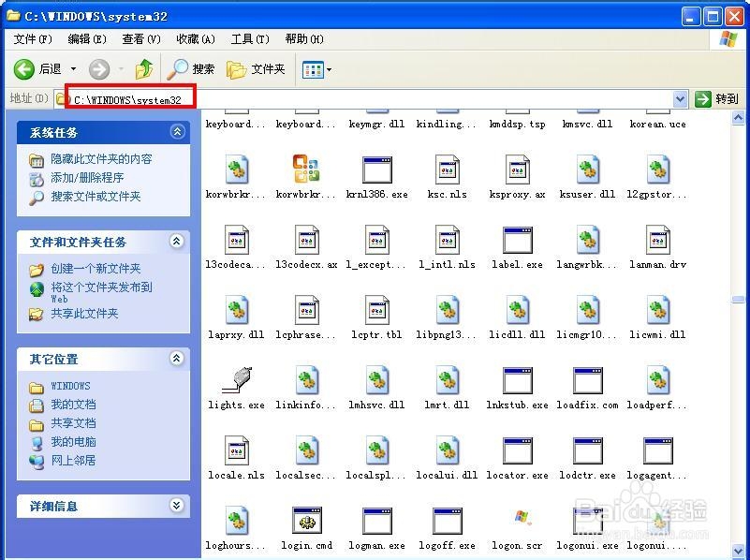Select the licwmi.dll file icon
Screen dimensions: 750x560
coord(658,310)
